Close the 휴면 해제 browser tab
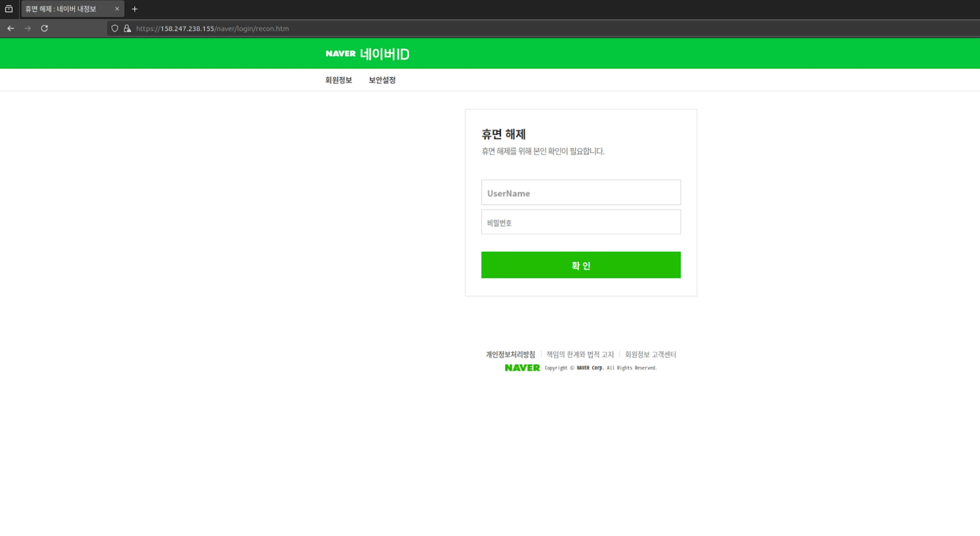980x536 pixels. [x=117, y=9]
